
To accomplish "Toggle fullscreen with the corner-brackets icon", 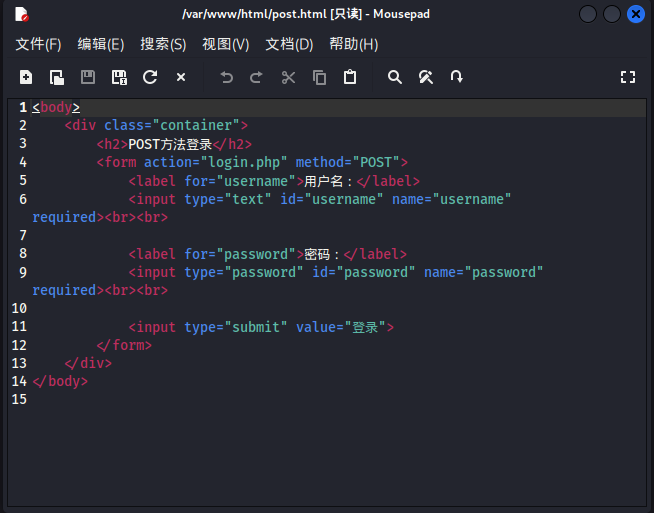I will click(628, 77).
